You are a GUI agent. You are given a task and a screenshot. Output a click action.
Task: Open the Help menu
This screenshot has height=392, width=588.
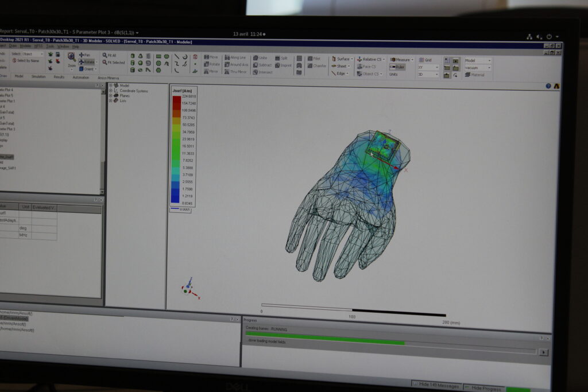tap(75, 47)
